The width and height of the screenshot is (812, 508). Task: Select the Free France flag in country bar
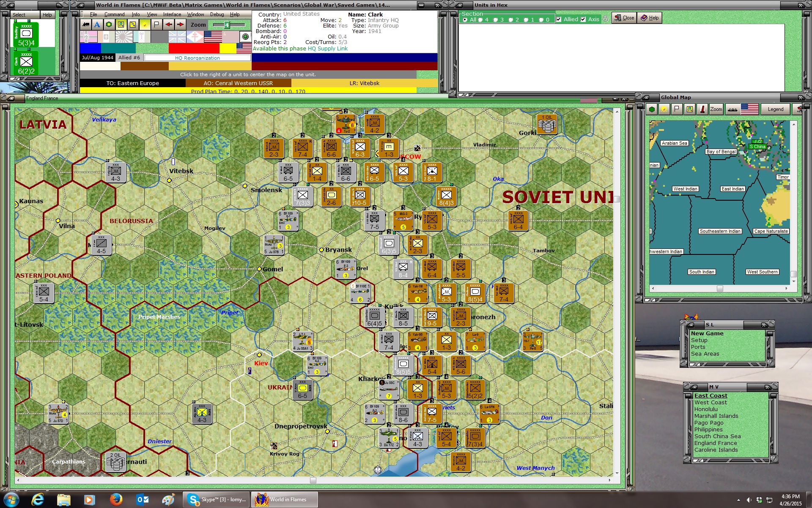[x=195, y=37]
